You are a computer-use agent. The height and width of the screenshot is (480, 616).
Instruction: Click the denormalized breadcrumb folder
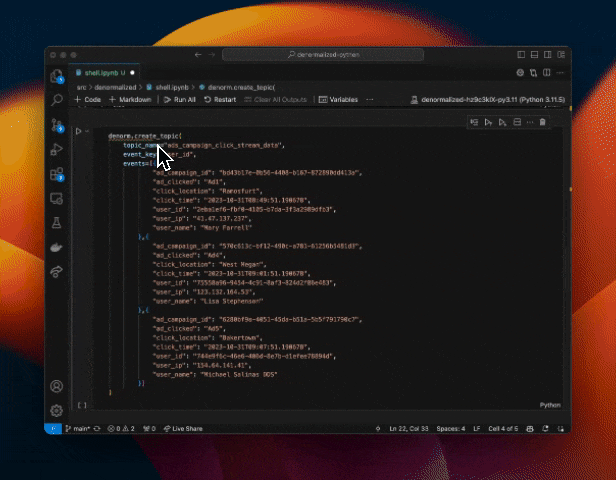(115, 87)
